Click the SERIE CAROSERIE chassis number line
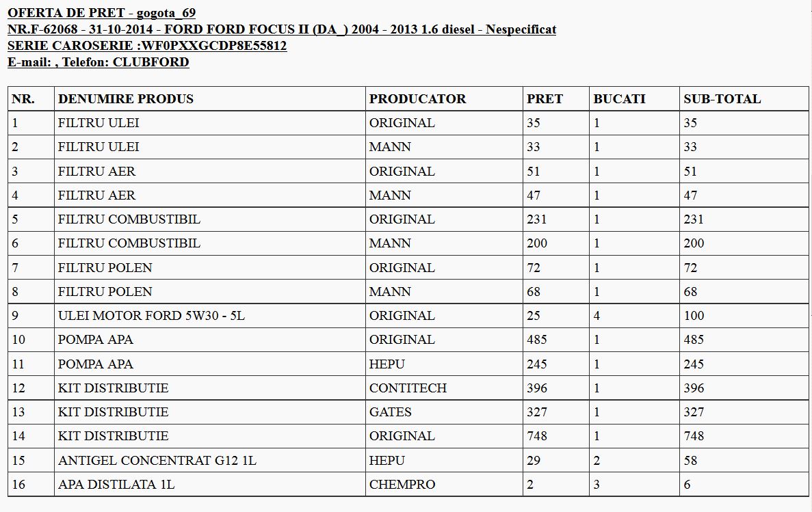The image size is (812, 512). [x=147, y=46]
